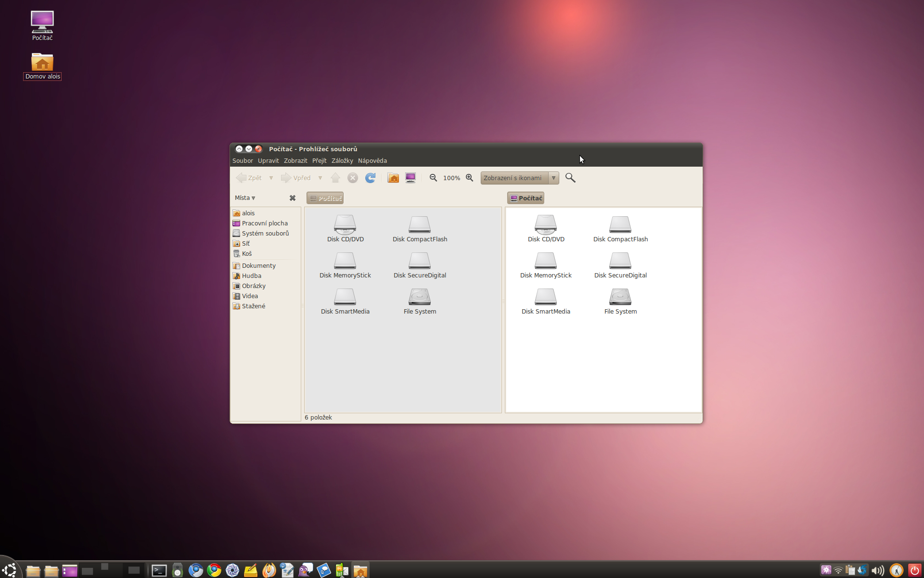This screenshot has width=924, height=578.
Task: Click the zoom out magnifier icon
Action: click(x=433, y=178)
